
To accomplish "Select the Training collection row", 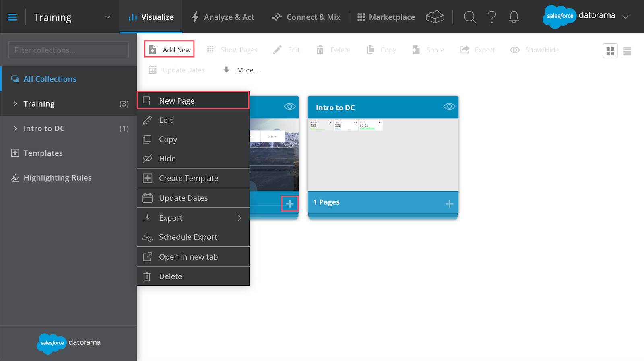I will (68, 103).
